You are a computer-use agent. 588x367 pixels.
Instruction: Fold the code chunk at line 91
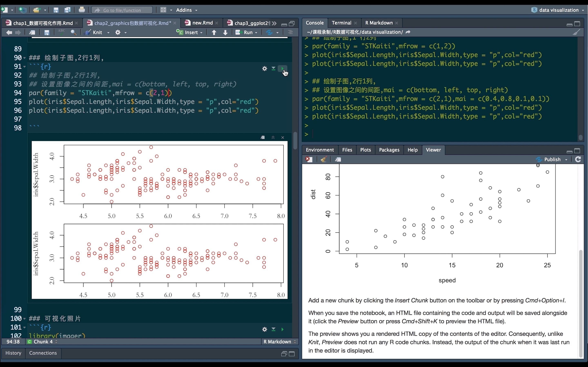pos(24,67)
